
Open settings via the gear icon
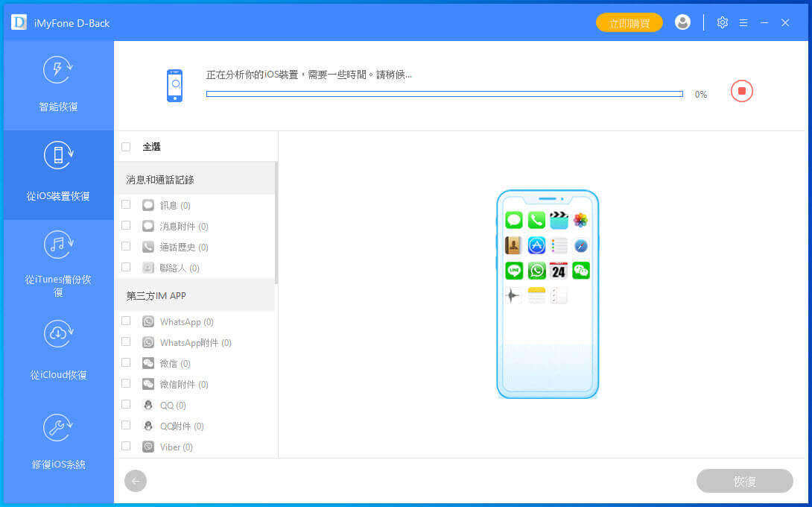(x=723, y=23)
